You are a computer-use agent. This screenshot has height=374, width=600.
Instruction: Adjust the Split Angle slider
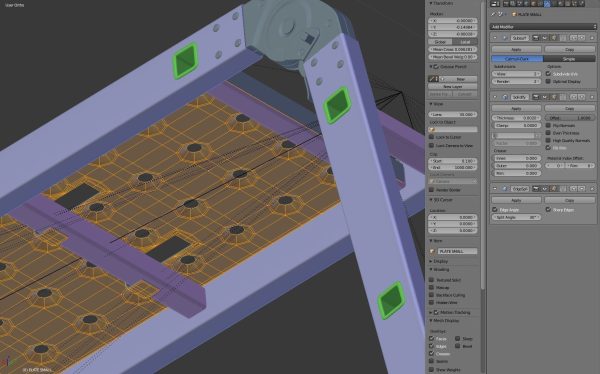pyautogui.click(x=516, y=217)
